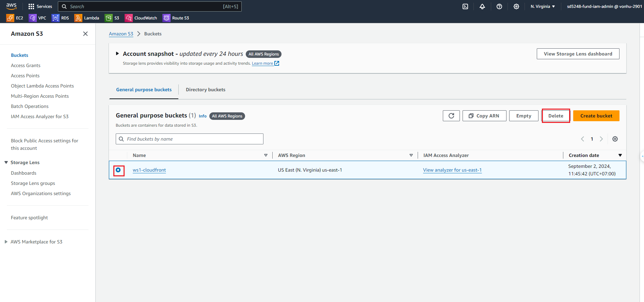This screenshot has height=302, width=644.
Task: Click the Copy ARN button
Action: coord(484,116)
